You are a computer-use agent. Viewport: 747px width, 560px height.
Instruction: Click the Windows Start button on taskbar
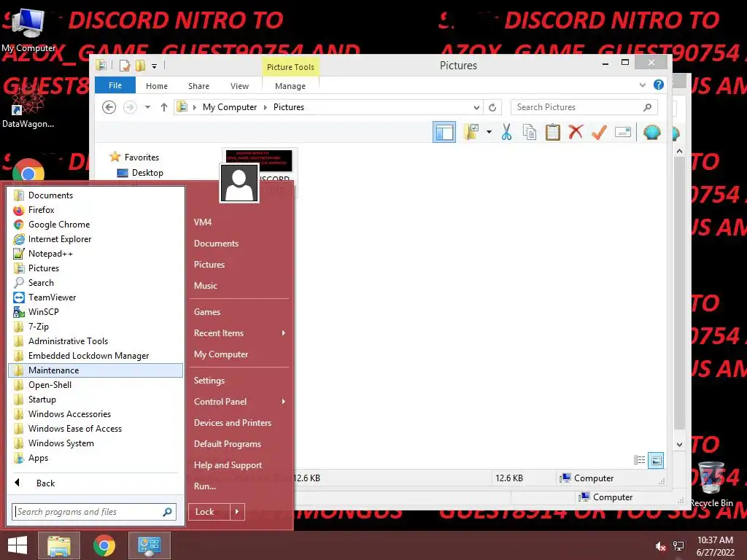pyautogui.click(x=18, y=545)
